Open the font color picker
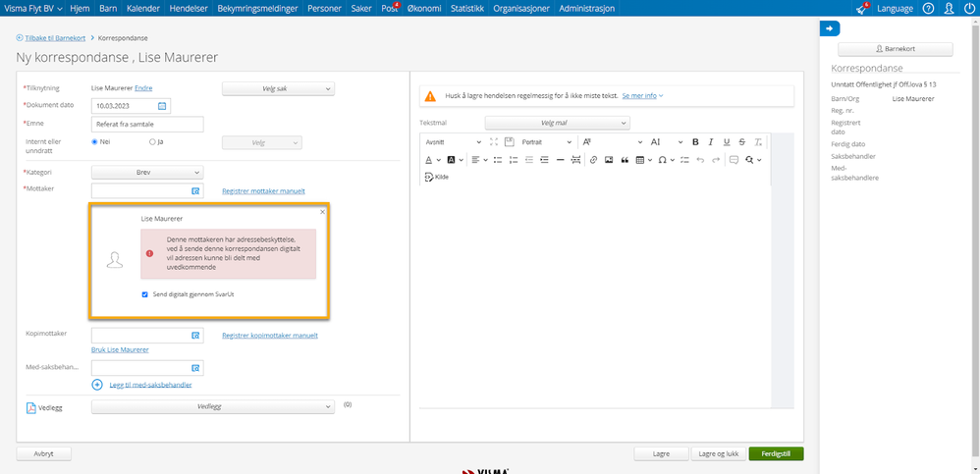980x474 pixels. click(x=433, y=160)
